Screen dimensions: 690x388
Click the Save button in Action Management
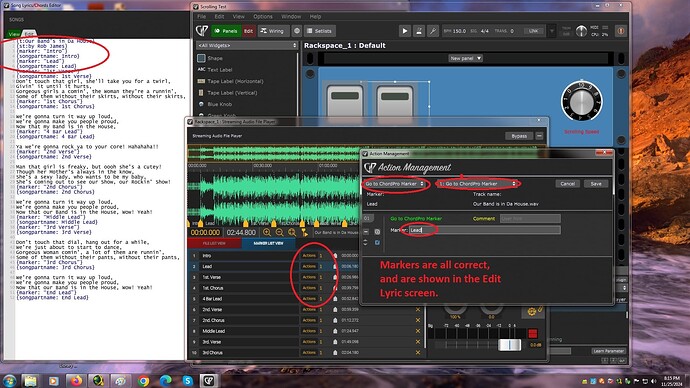(596, 184)
